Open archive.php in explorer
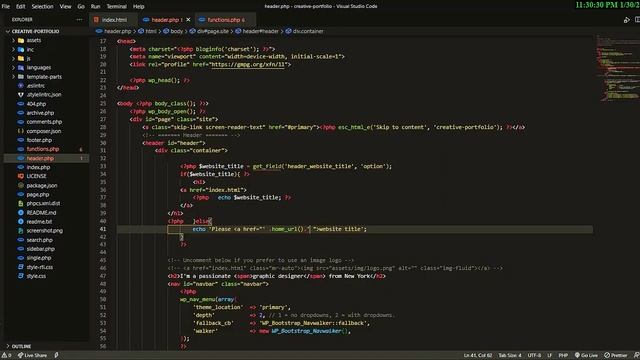The image size is (640, 360). point(40,113)
